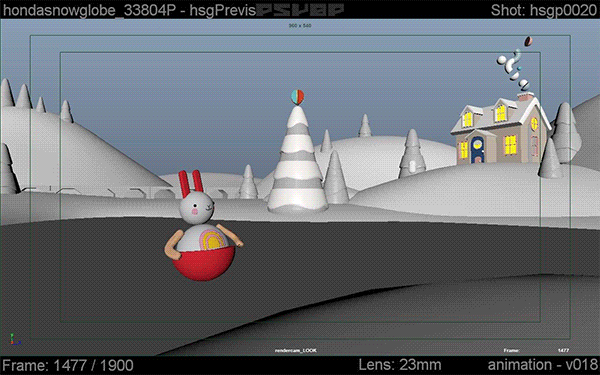Image resolution: width=600 pixels, height=375 pixels.
Task: Select the bunny character's head
Action: point(197,207)
